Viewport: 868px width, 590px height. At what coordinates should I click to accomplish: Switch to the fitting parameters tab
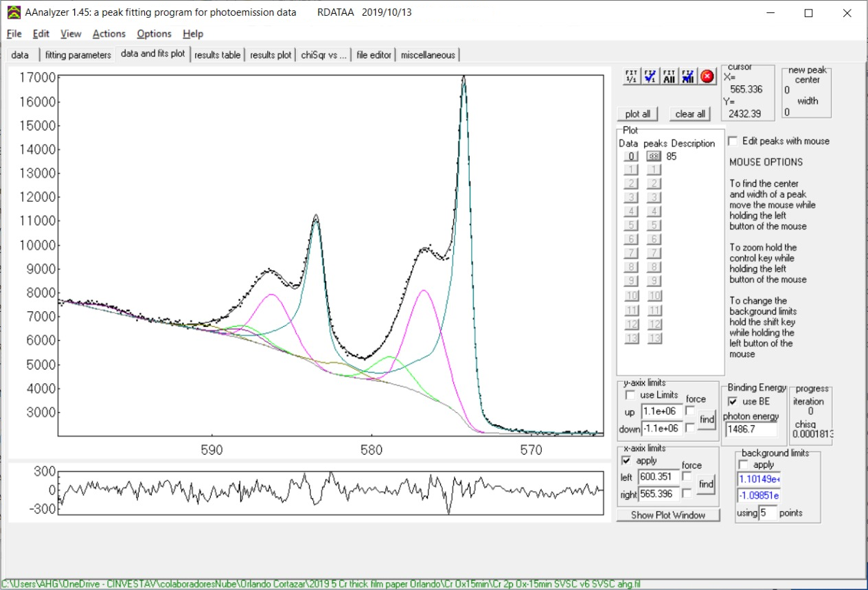78,55
